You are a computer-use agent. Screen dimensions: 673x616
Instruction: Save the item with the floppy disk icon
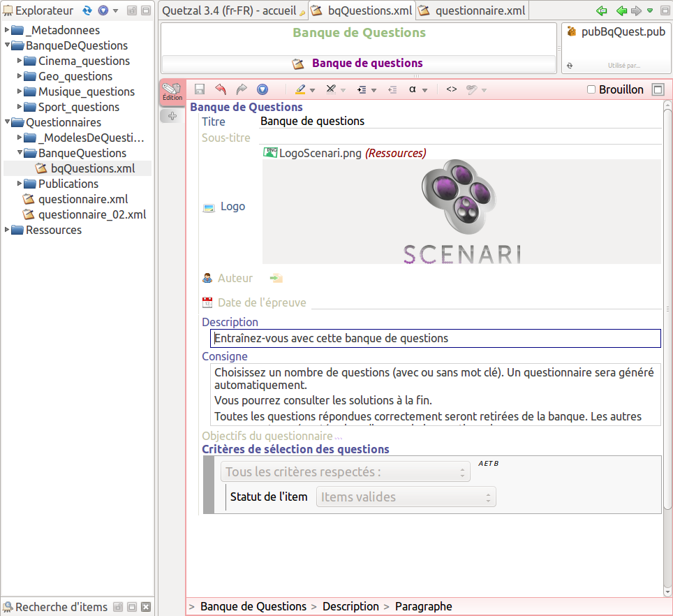200,89
